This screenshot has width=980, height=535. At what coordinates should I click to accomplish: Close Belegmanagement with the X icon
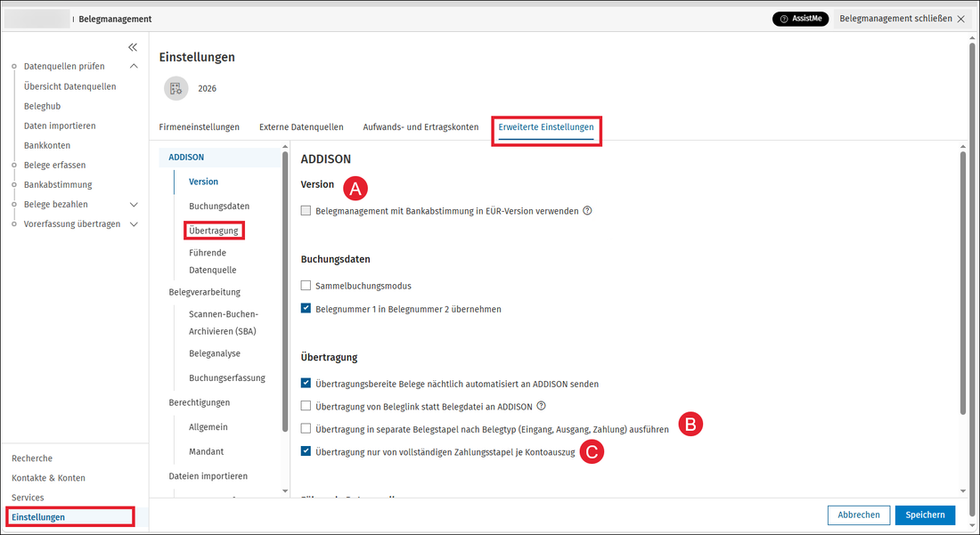(x=961, y=20)
